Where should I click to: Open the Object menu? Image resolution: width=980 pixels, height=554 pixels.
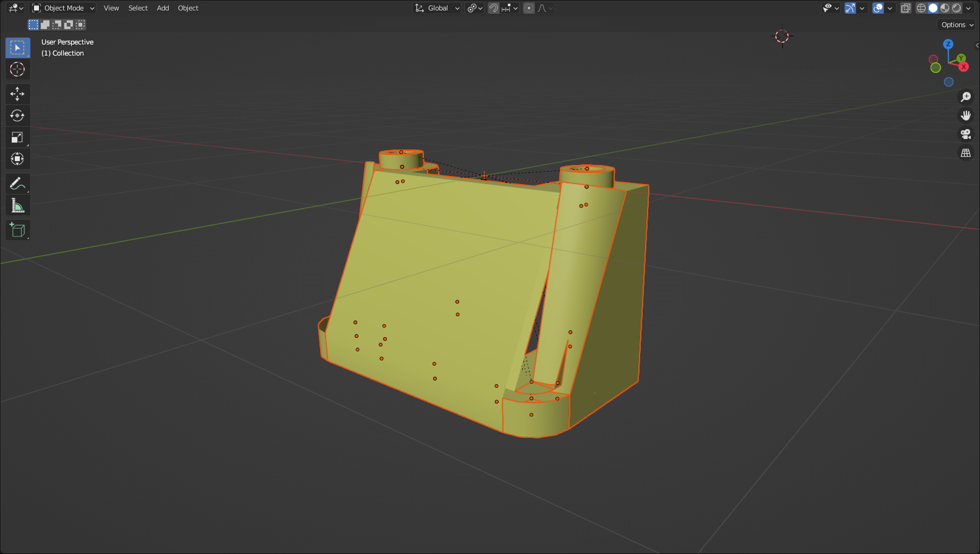coord(188,8)
